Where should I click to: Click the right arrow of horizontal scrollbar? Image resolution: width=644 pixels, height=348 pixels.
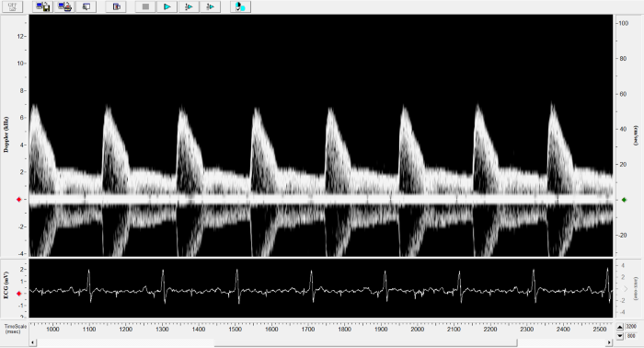[x=609, y=342]
